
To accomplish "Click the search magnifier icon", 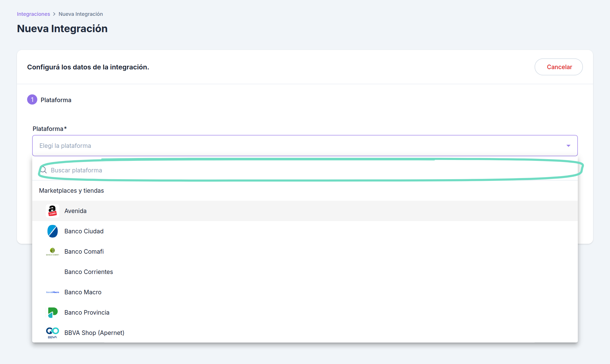I will click(43, 170).
